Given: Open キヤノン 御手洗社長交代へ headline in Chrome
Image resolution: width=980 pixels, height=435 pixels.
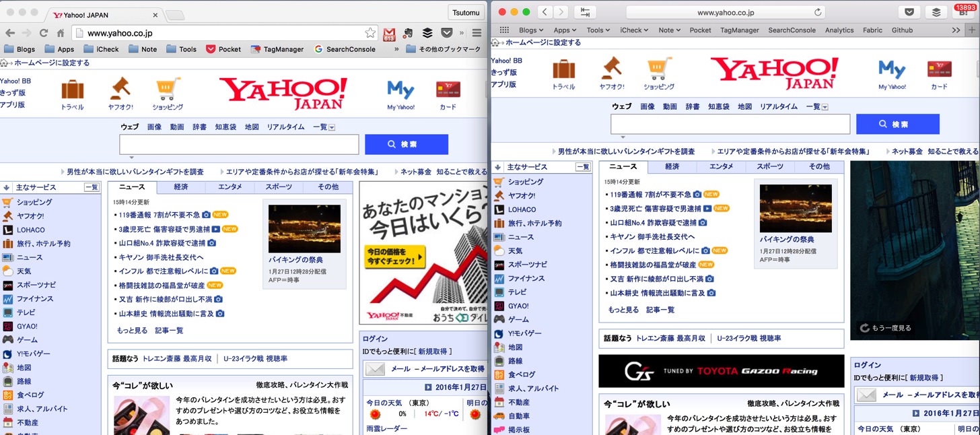Looking at the screenshot, I should [x=162, y=257].
